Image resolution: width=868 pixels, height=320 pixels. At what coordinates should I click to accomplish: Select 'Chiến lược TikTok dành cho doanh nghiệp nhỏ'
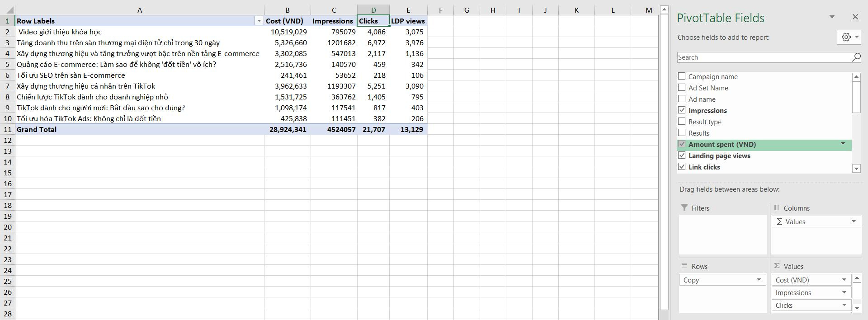point(140,97)
